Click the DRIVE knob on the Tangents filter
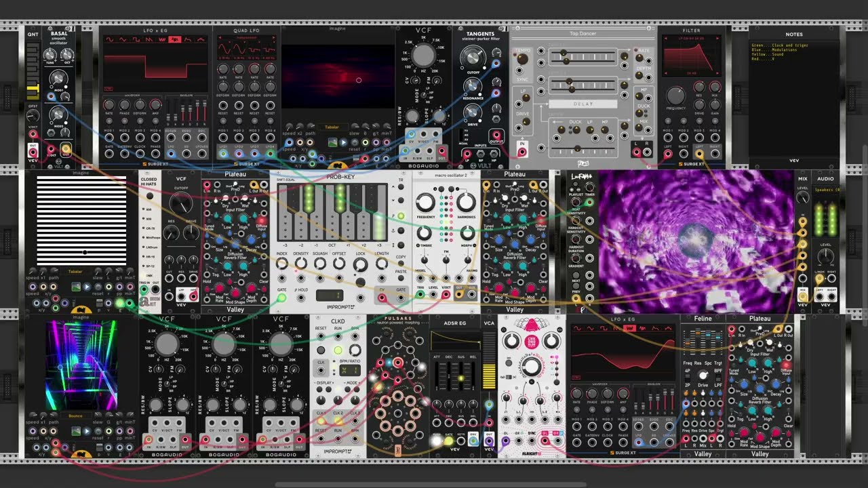This screenshot has height=488, width=868. (x=473, y=112)
